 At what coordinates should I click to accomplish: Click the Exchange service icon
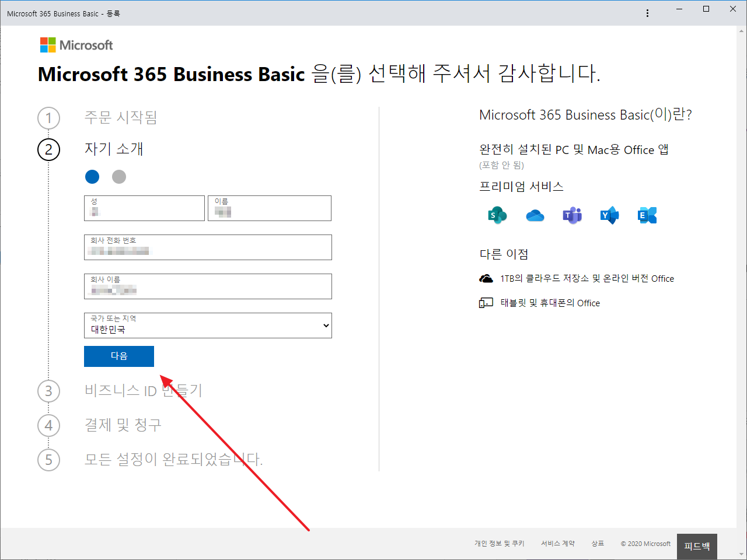click(647, 215)
